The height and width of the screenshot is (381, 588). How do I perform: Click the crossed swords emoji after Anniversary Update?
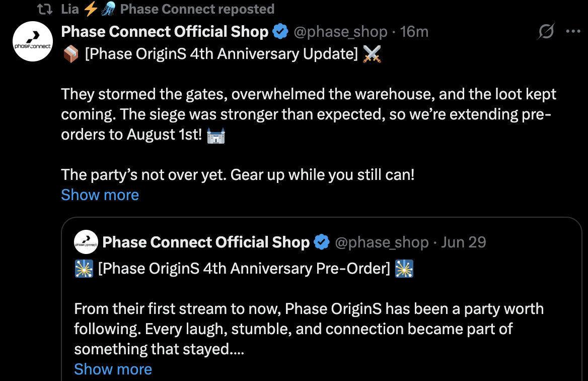tap(372, 54)
